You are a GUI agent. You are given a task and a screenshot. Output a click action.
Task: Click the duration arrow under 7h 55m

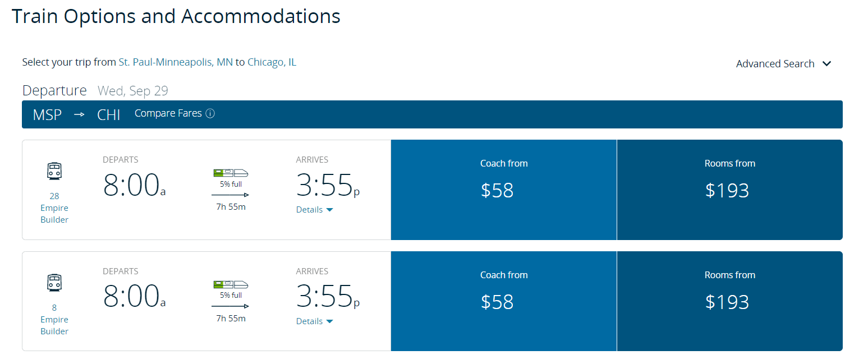point(231,193)
